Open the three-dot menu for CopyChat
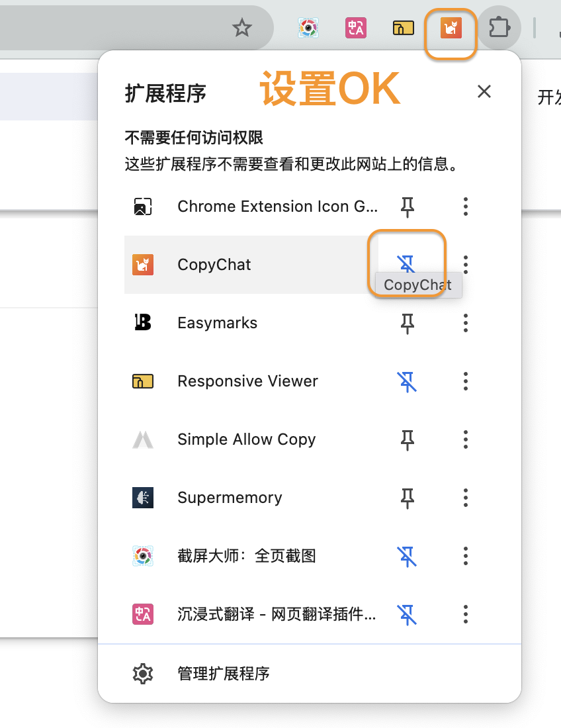Screen dimensions: 561x728 pyautogui.click(x=465, y=265)
